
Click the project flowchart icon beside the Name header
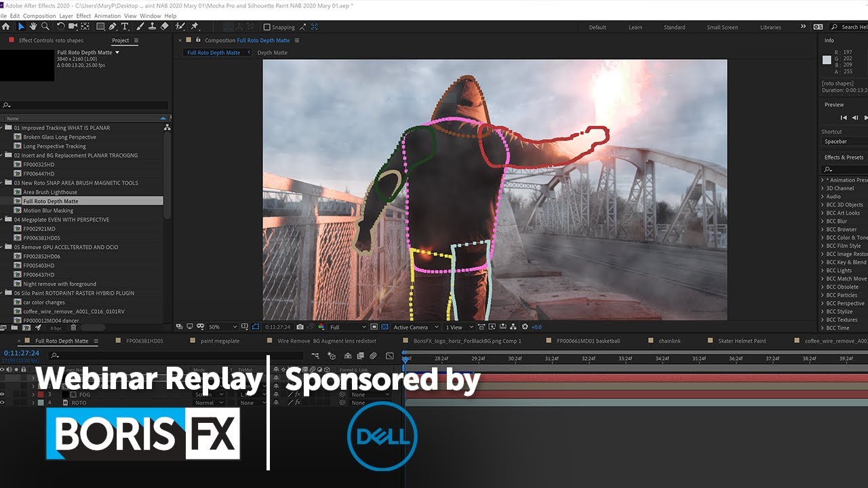[x=167, y=127]
